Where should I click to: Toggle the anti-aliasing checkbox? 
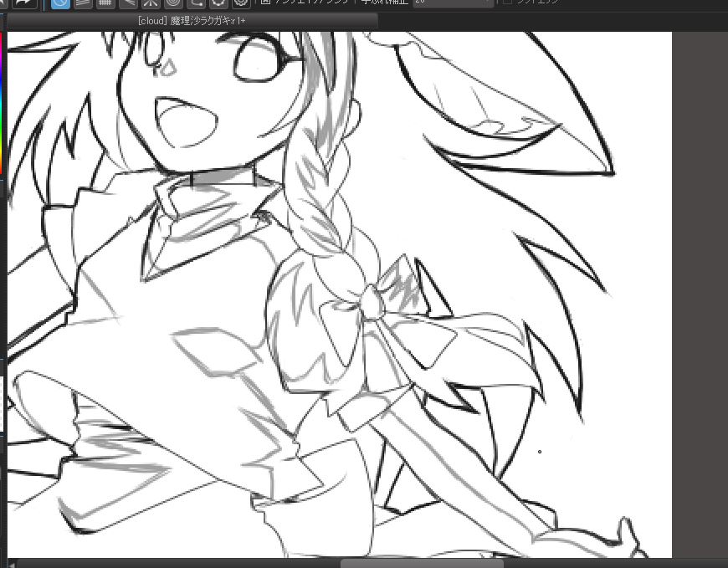click(x=265, y=2)
